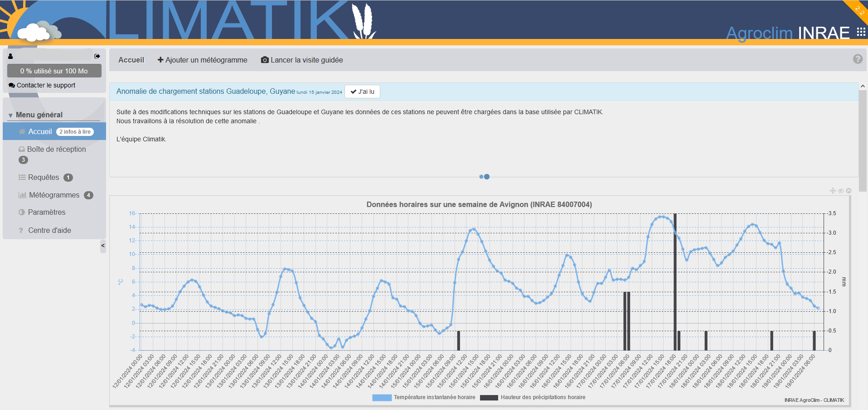Open the Requêtes menu item
The height and width of the screenshot is (410, 868).
click(x=44, y=178)
